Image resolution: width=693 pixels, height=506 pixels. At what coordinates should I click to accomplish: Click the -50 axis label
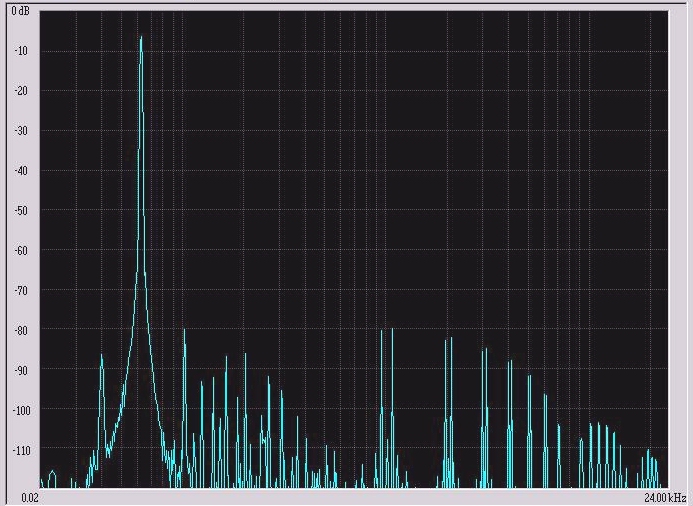tap(21, 211)
